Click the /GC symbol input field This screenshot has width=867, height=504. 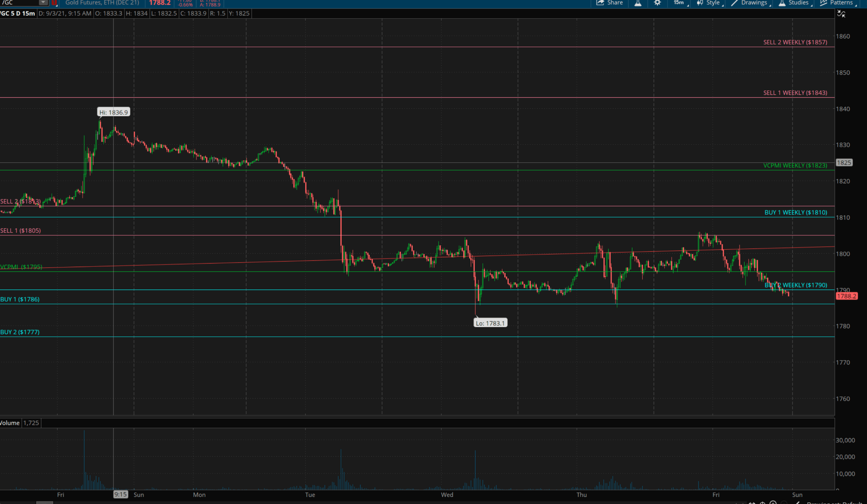19,3
